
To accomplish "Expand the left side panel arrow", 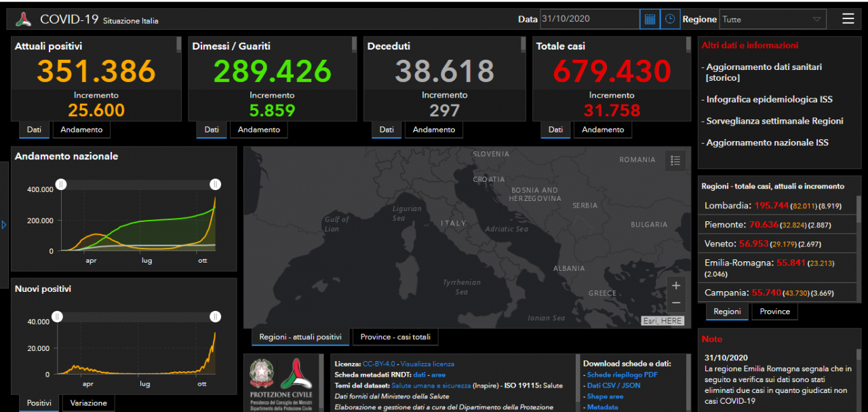I will coord(4,224).
